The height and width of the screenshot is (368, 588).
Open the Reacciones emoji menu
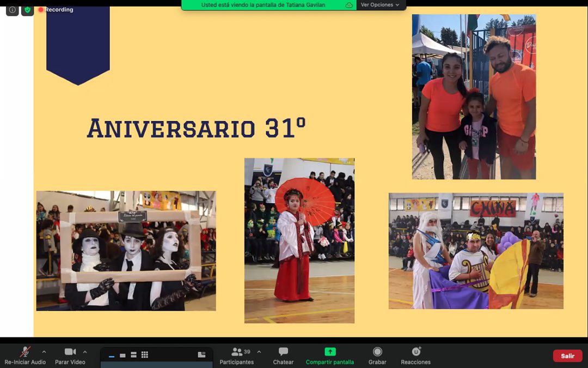(x=416, y=356)
